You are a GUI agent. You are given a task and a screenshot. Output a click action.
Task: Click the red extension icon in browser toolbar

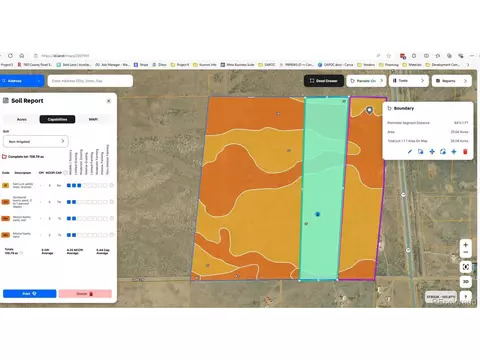403,56
